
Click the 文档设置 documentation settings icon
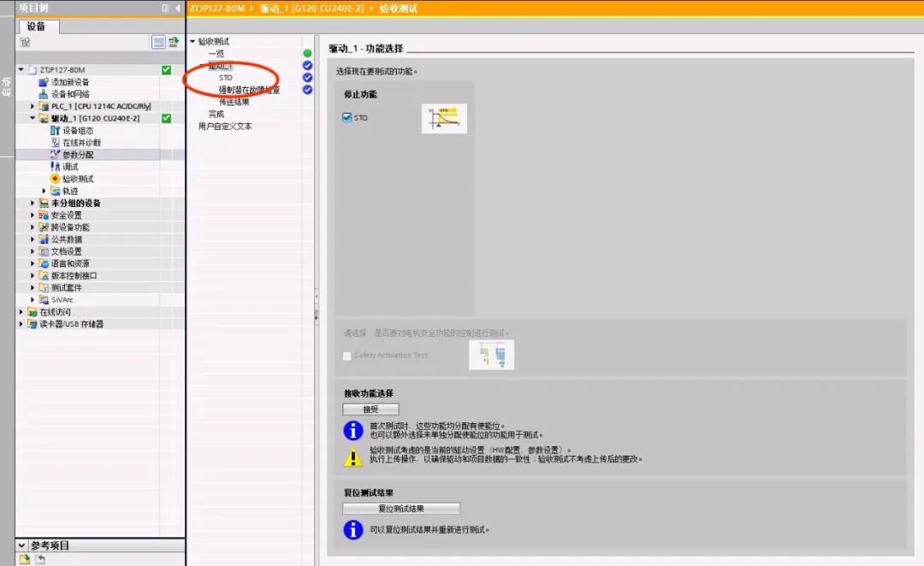click(43, 251)
